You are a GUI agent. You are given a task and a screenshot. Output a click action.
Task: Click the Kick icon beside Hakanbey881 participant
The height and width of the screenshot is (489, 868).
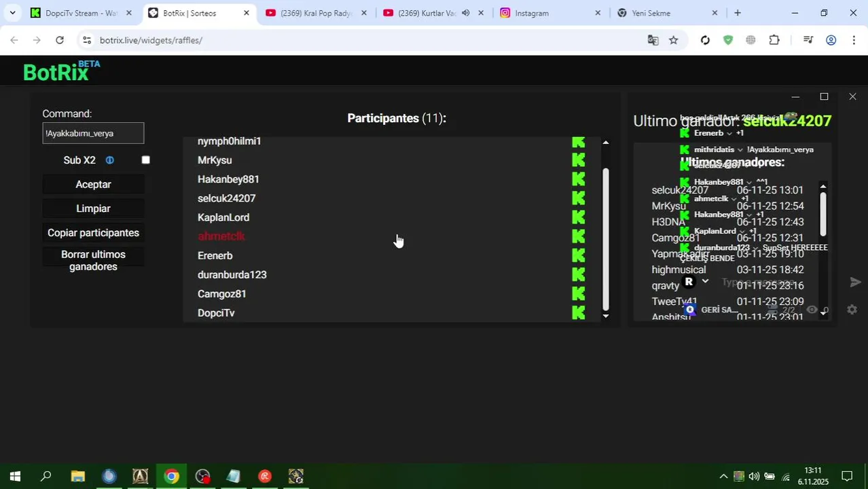(578, 179)
